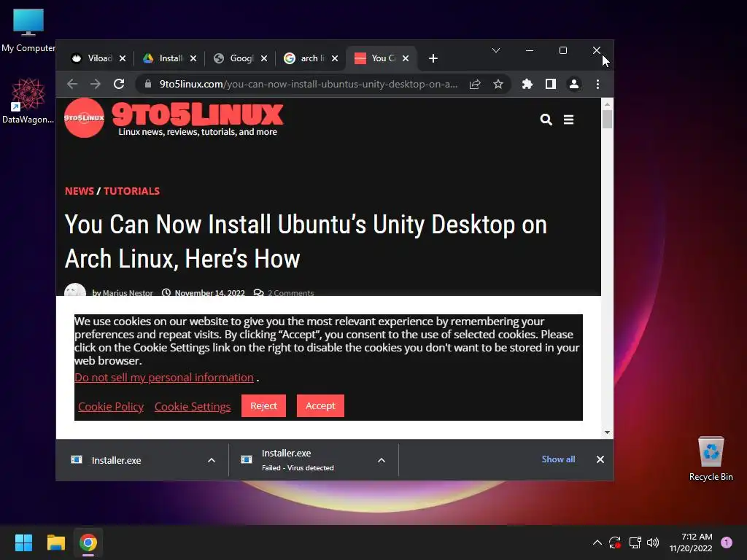Screen dimensions: 747x560
Task: Switch to the Install tab
Action: [x=169, y=58]
